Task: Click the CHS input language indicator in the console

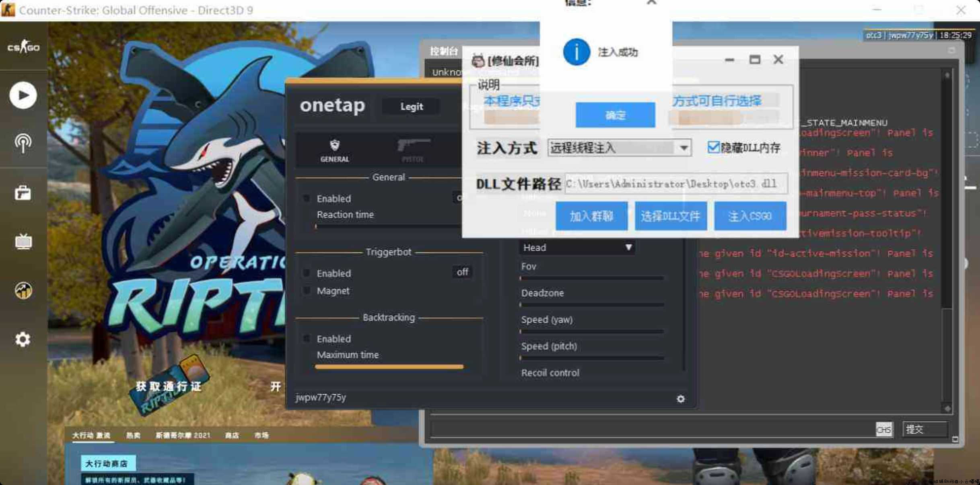Action: click(883, 430)
